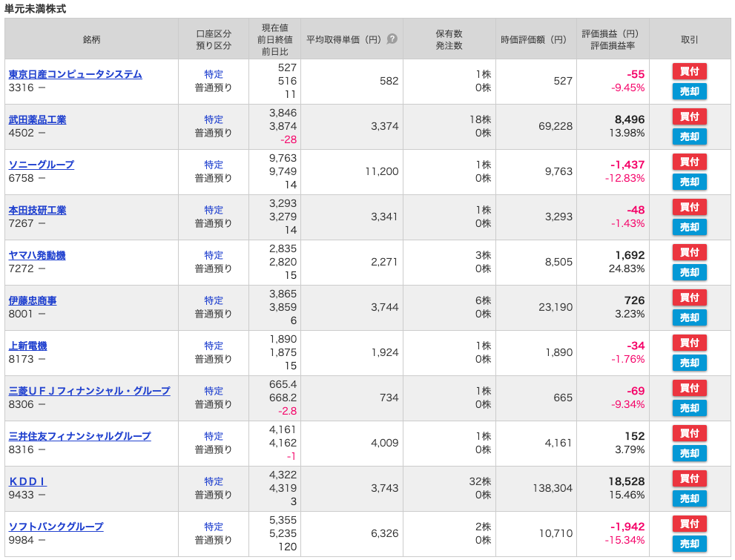The height and width of the screenshot is (560, 735).
Task: Click 売却 in ソニーグループ row
Action: 690,182
